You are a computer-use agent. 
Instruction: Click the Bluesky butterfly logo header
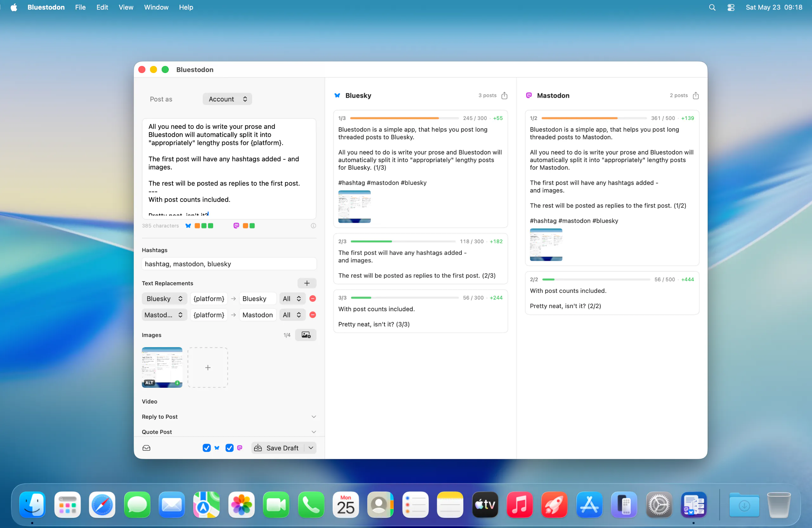[337, 96]
